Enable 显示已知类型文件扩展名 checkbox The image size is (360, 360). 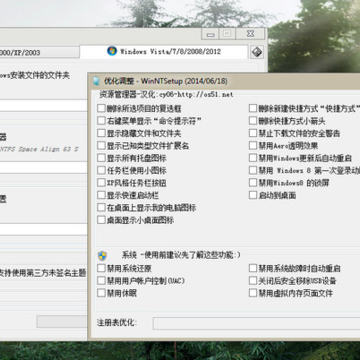(x=101, y=146)
